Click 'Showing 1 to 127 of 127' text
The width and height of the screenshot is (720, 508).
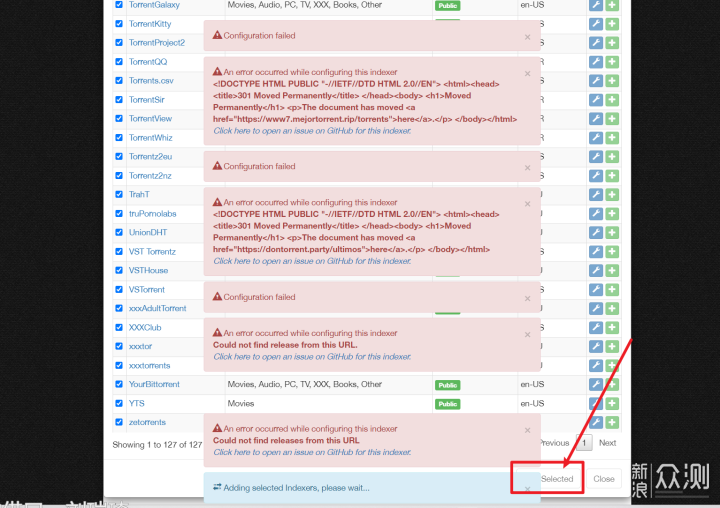(x=157, y=445)
